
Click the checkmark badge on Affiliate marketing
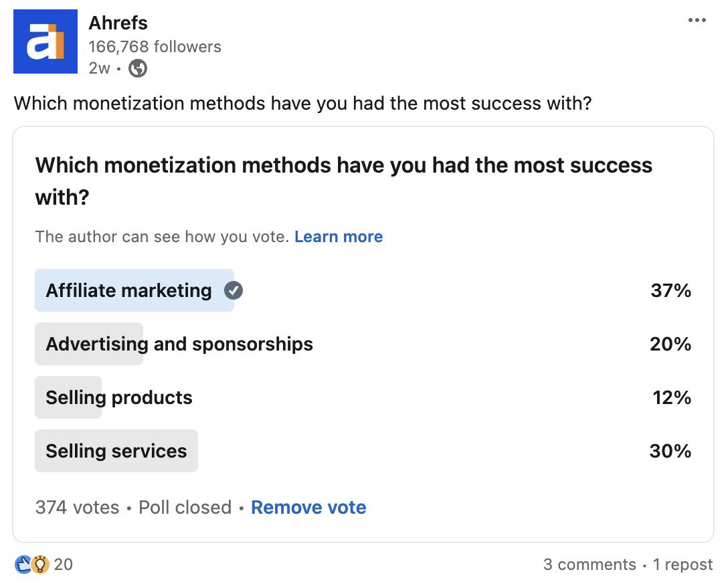point(233,290)
